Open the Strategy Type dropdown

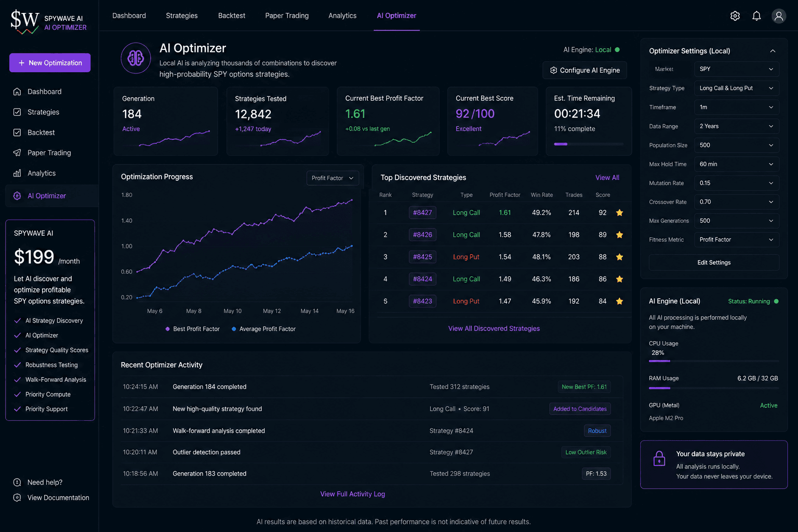point(736,88)
